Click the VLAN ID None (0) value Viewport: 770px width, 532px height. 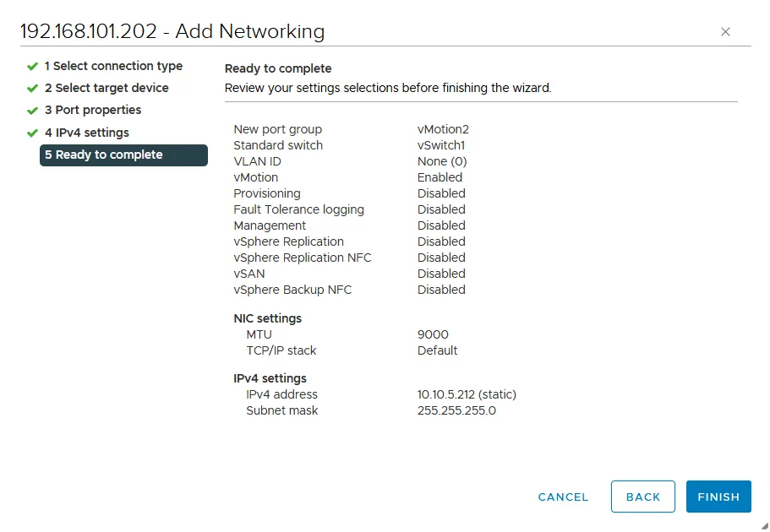point(442,161)
